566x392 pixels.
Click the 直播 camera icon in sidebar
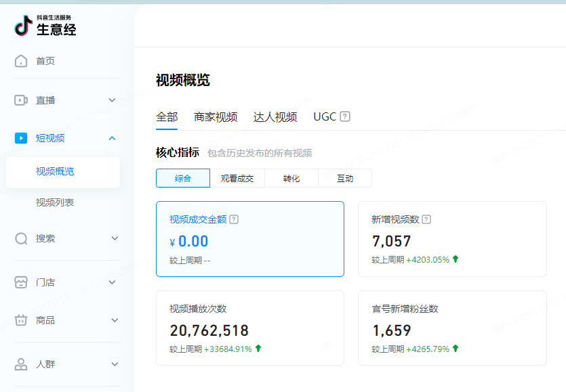(21, 100)
